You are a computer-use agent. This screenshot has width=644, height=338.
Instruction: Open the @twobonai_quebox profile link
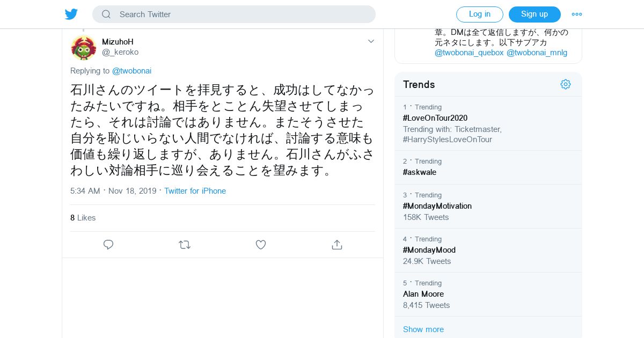[x=469, y=53]
